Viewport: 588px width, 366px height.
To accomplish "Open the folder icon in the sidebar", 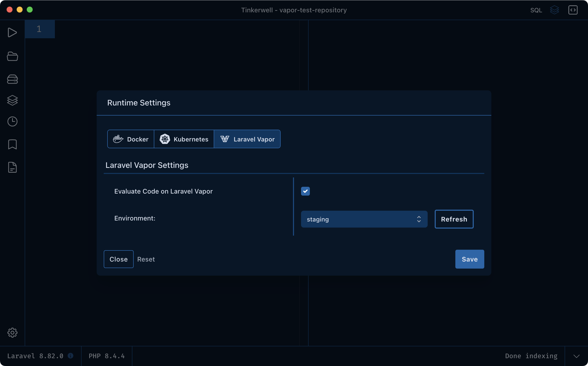I will tap(12, 56).
